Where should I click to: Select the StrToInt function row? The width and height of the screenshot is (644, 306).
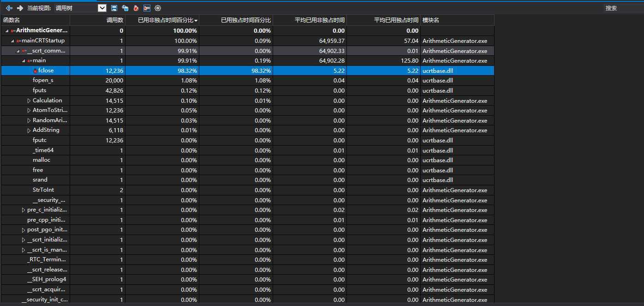[x=247, y=190]
